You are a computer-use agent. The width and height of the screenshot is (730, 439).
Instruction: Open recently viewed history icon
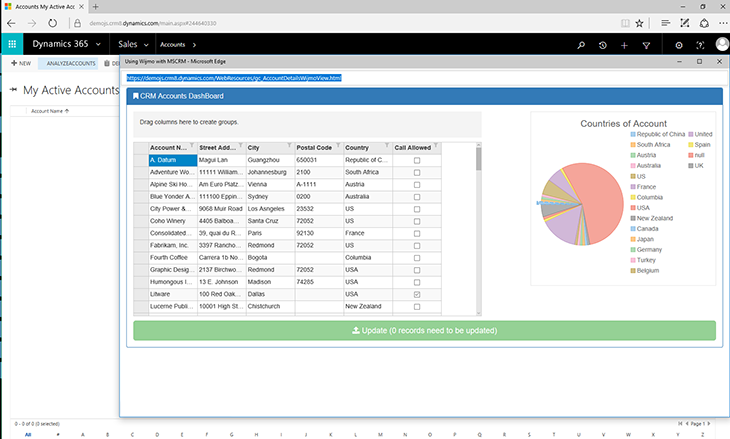coord(603,45)
